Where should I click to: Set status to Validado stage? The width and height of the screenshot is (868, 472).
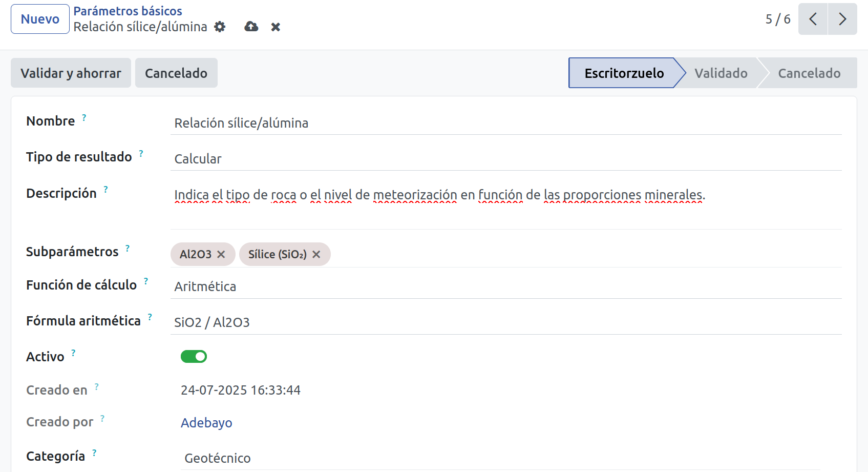click(x=721, y=73)
